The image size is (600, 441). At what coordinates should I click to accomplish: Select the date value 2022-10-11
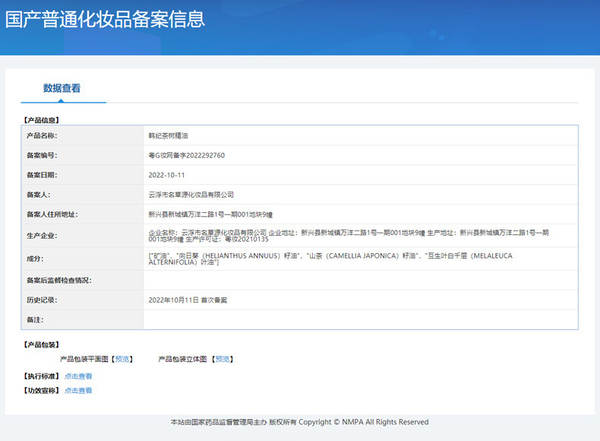pyautogui.click(x=166, y=175)
